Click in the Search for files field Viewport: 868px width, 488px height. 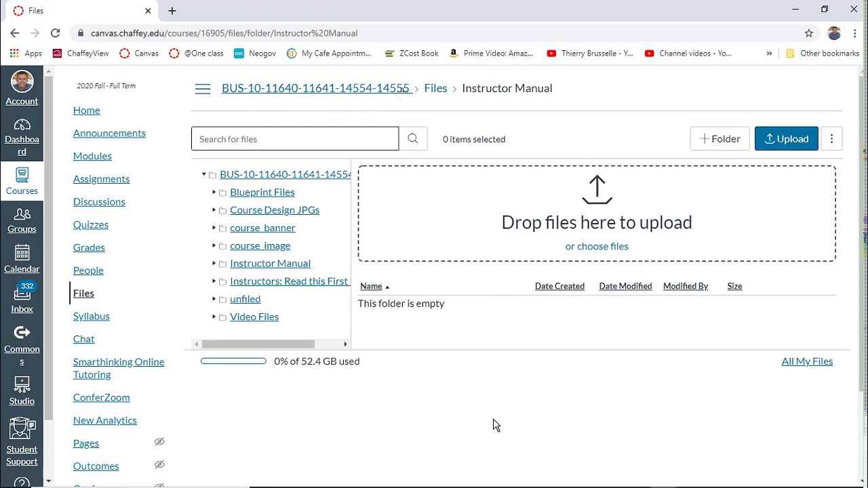click(295, 139)
